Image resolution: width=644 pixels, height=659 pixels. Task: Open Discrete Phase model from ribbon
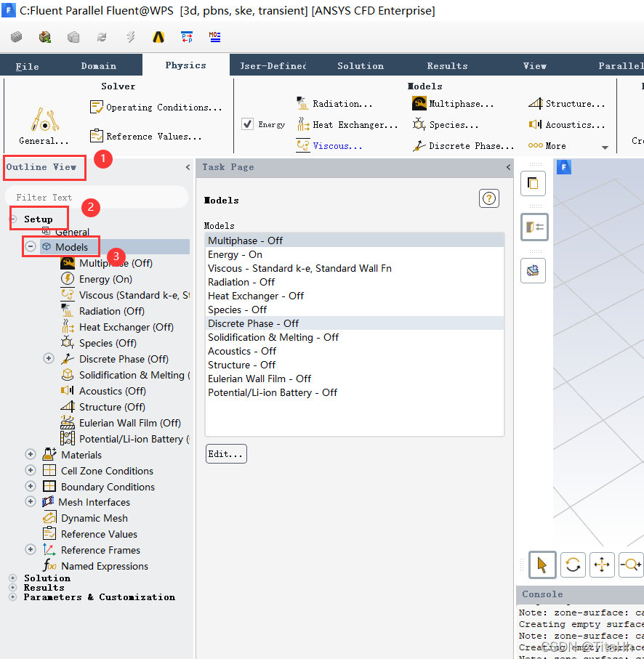(463, 146)
